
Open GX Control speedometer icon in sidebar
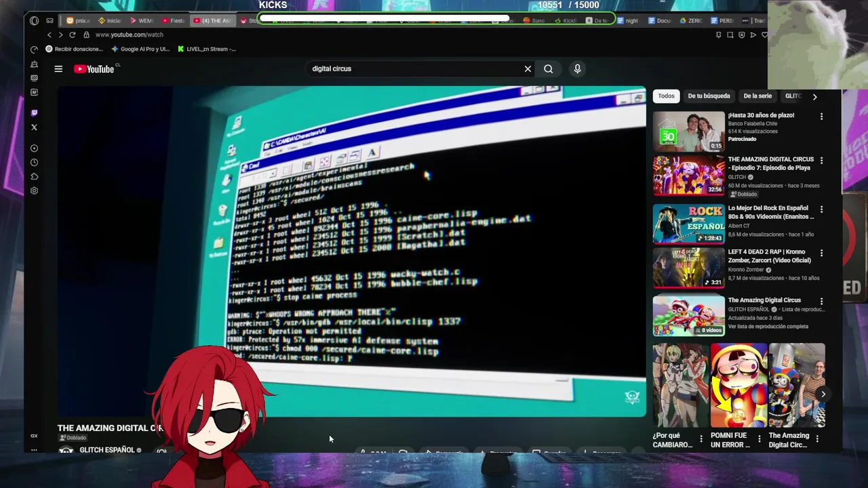tap(34, 49)
